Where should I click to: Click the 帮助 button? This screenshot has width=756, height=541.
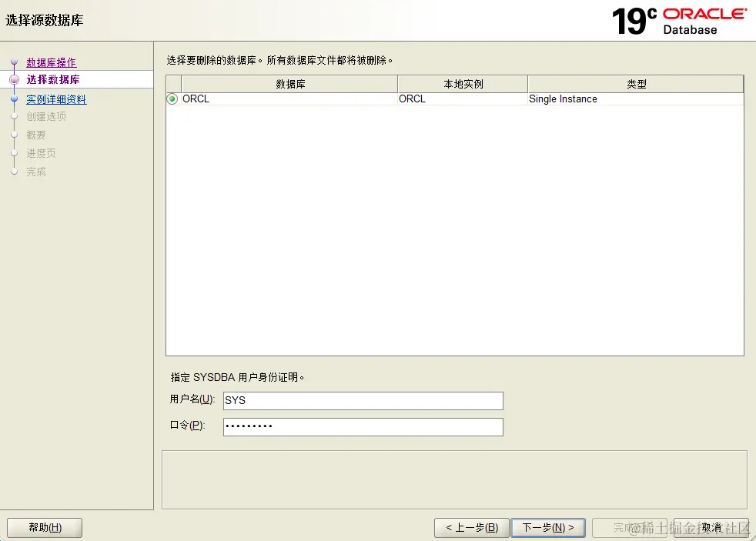(x=44, y=527)
